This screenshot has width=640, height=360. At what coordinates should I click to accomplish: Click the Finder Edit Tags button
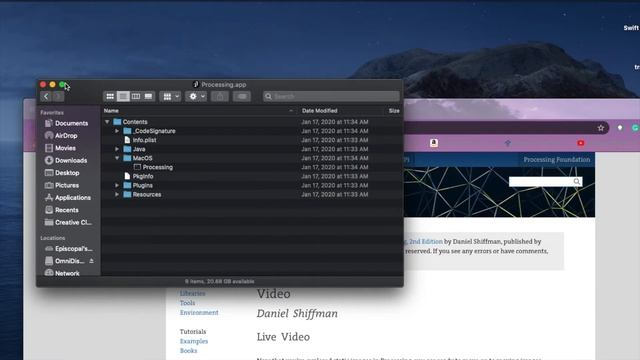click(x=242, y=96)
